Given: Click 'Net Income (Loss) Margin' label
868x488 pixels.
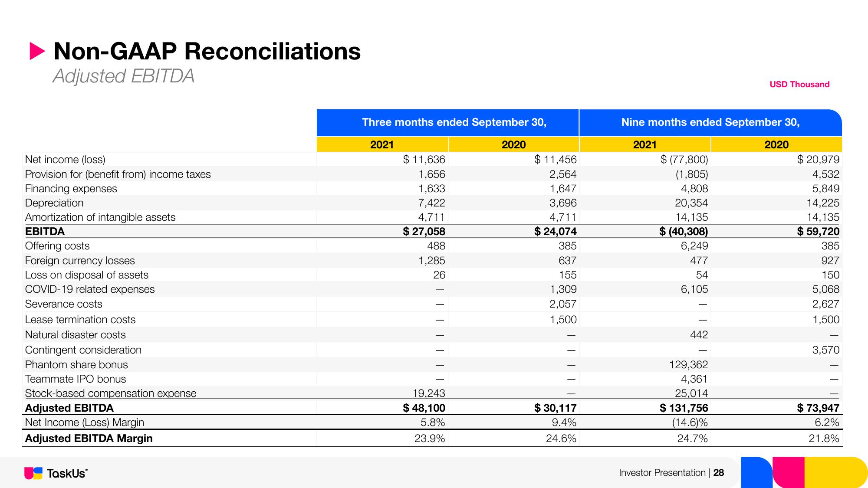Looking at the screenshot, I should [x=85, y=422].
